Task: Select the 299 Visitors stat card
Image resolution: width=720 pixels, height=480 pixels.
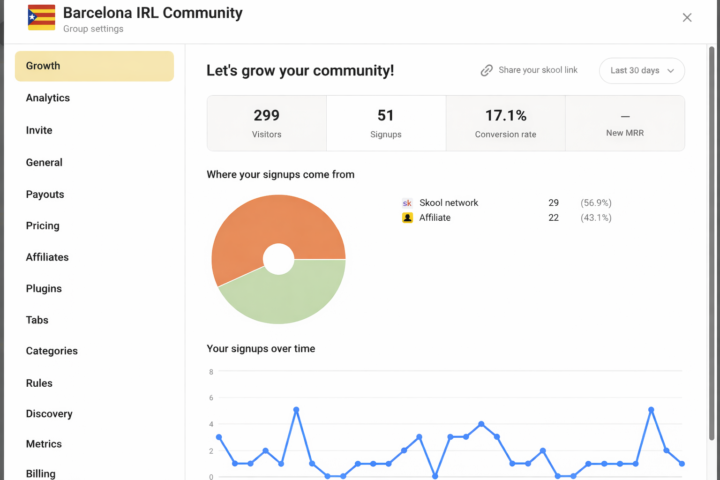Action: (266, 123)
